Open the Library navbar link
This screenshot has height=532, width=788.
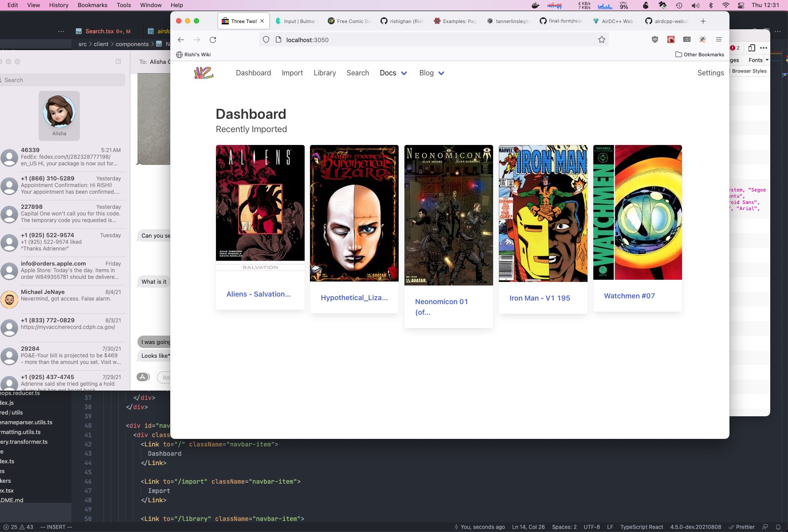point(325,73)
